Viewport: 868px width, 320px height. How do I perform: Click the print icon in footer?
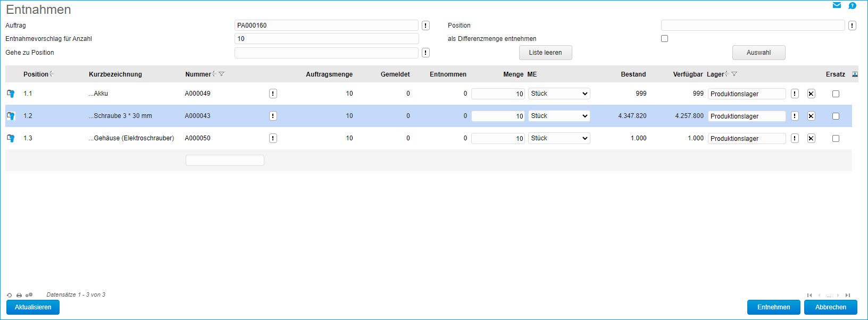19,295
